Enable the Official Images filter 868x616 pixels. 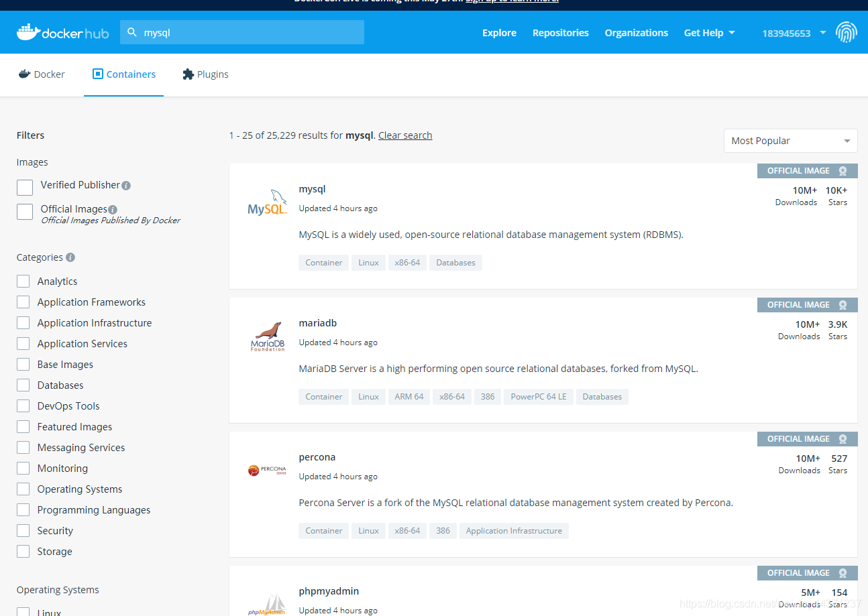(25, 212)
